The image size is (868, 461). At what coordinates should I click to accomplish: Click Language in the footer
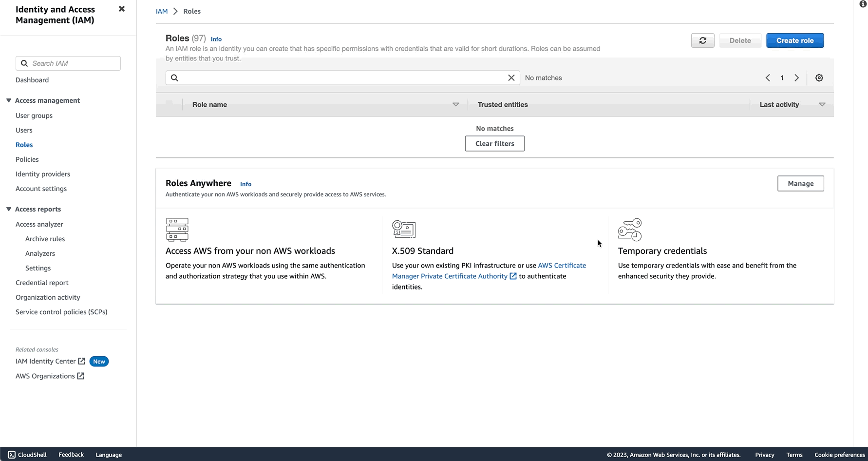109,455
